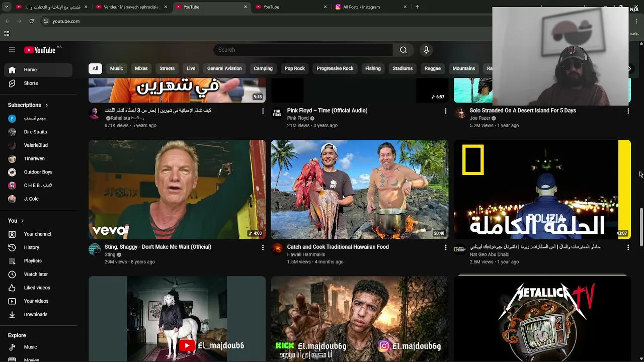Reload the page with browser refresh
The width and height of the screenshot is (644, 362).
click(31, 21)
